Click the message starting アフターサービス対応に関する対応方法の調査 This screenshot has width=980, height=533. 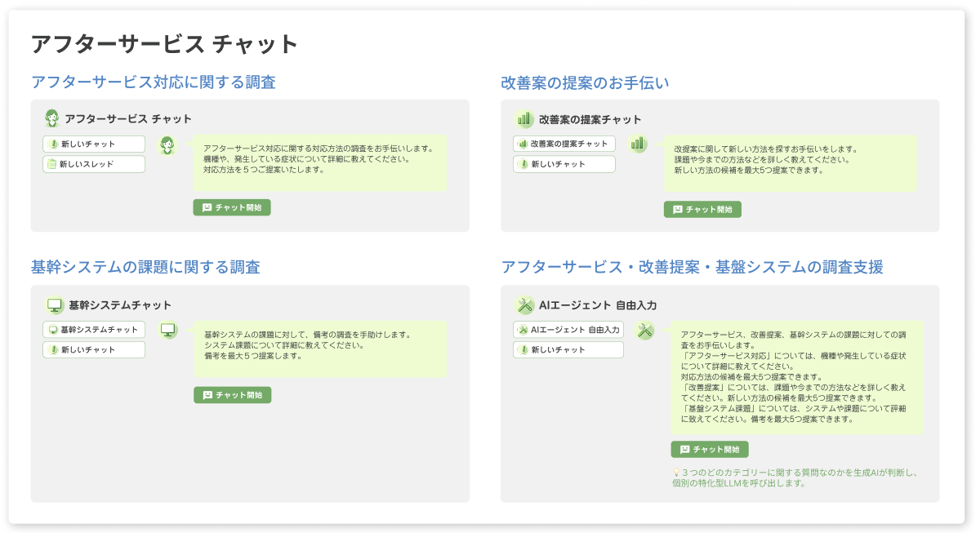(320, 162)
